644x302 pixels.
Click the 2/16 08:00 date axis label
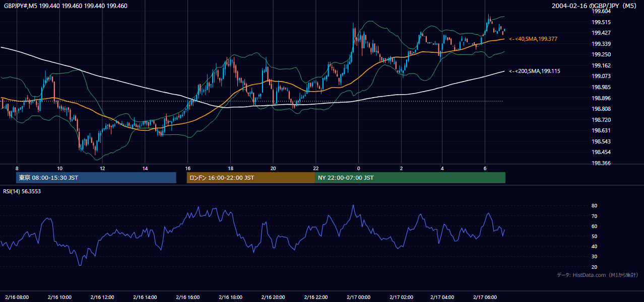coord(17,297)
